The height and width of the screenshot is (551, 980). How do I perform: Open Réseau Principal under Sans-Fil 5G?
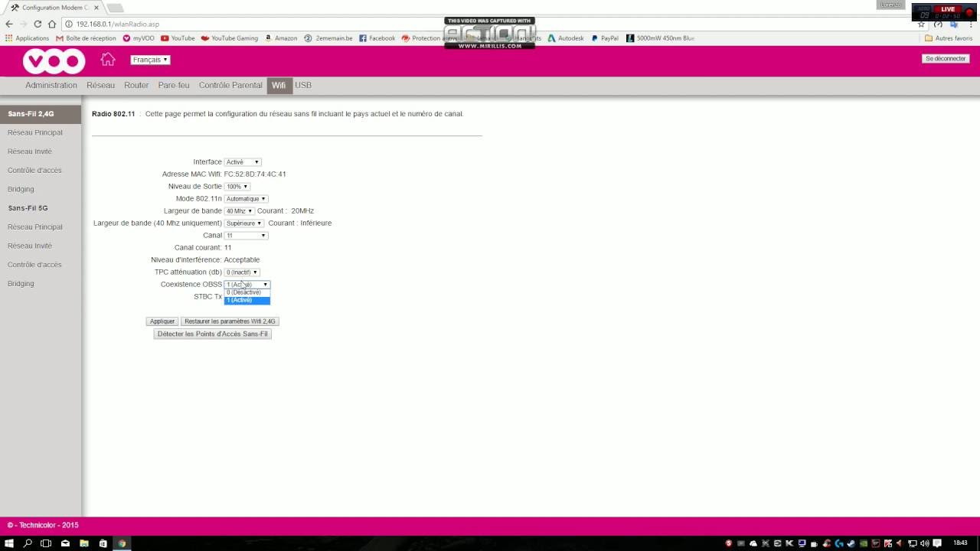tap(35, 227)
